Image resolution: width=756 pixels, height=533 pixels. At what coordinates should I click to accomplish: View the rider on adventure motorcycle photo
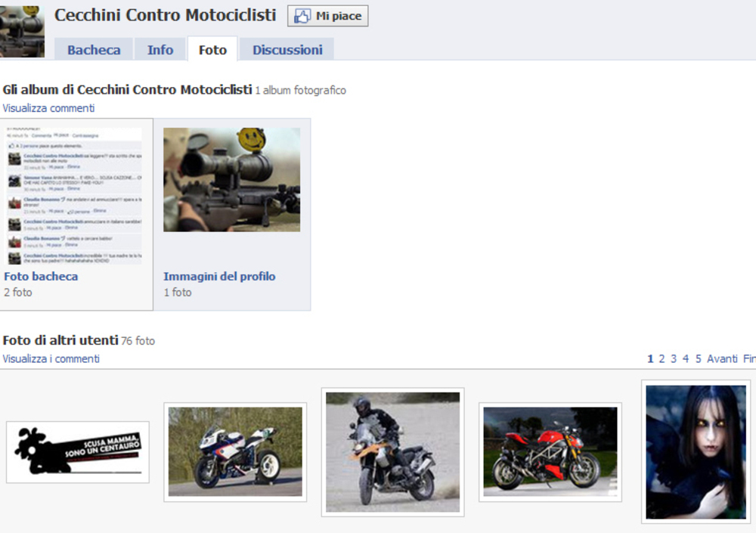[392, 452]
